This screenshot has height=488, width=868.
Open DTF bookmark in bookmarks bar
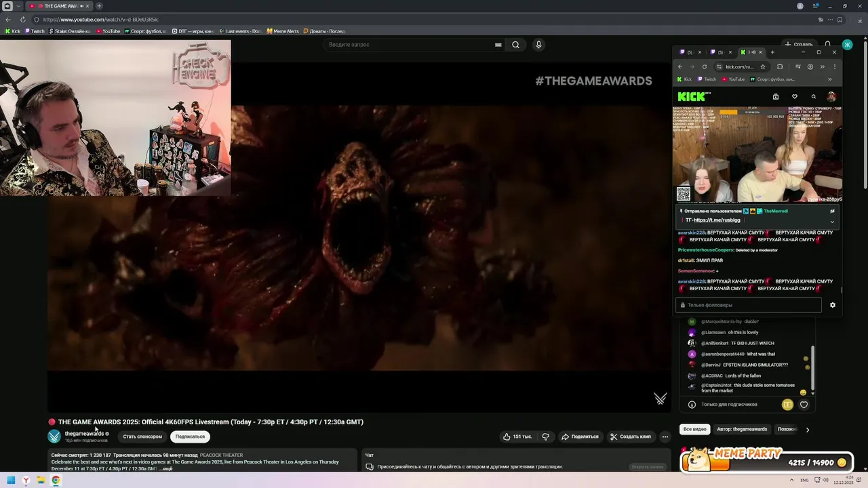[x=193, y=31]
